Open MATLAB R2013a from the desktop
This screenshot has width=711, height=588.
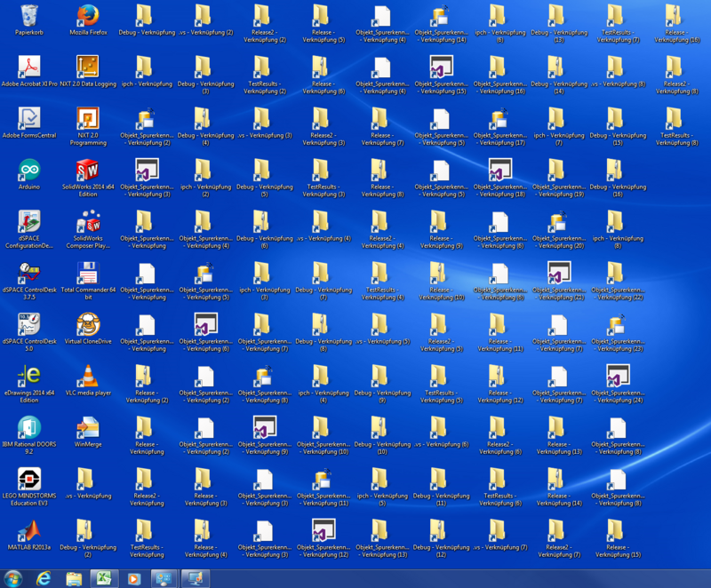tap(28, 531)
